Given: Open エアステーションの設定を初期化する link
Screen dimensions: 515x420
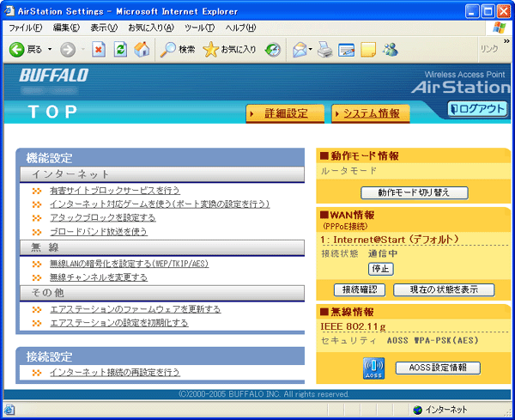Looking at the screenshot, I should (119, 323).
